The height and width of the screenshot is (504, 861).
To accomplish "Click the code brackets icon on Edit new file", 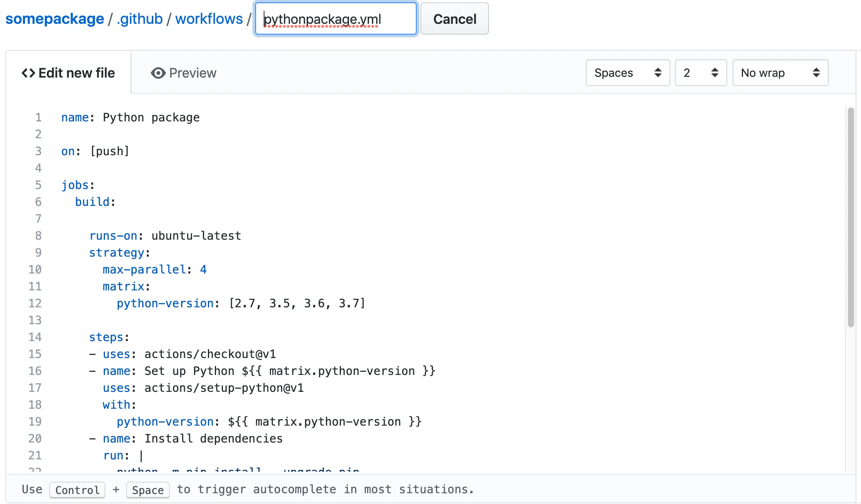I will point(28,73).
